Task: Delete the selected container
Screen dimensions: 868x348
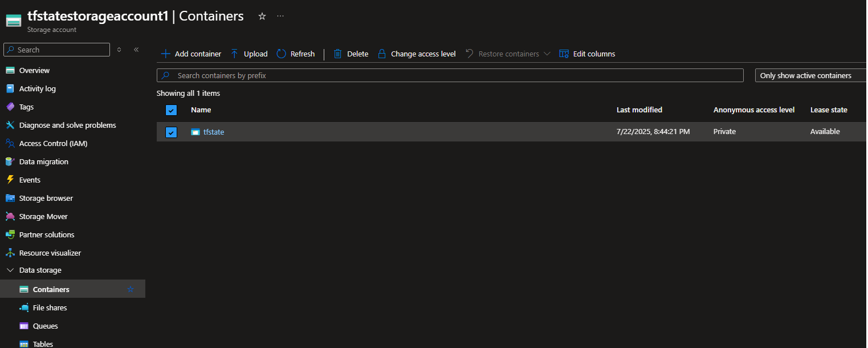Action: tap(351, 54)
